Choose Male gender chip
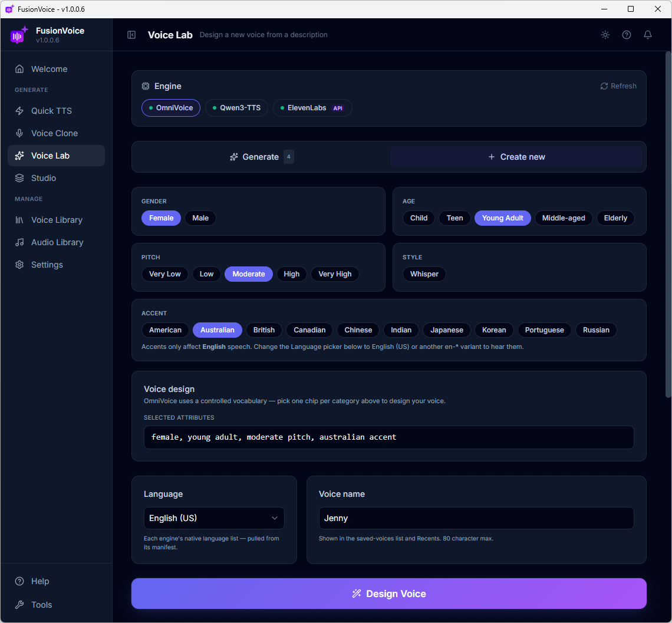Image resolution: width=672 pixels, height=623 pixels. click(200, 218)
